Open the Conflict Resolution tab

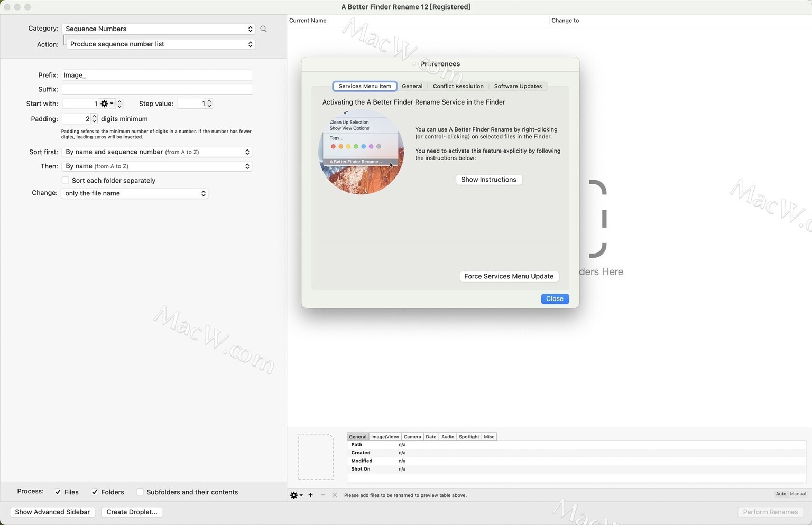pos(458,86)
